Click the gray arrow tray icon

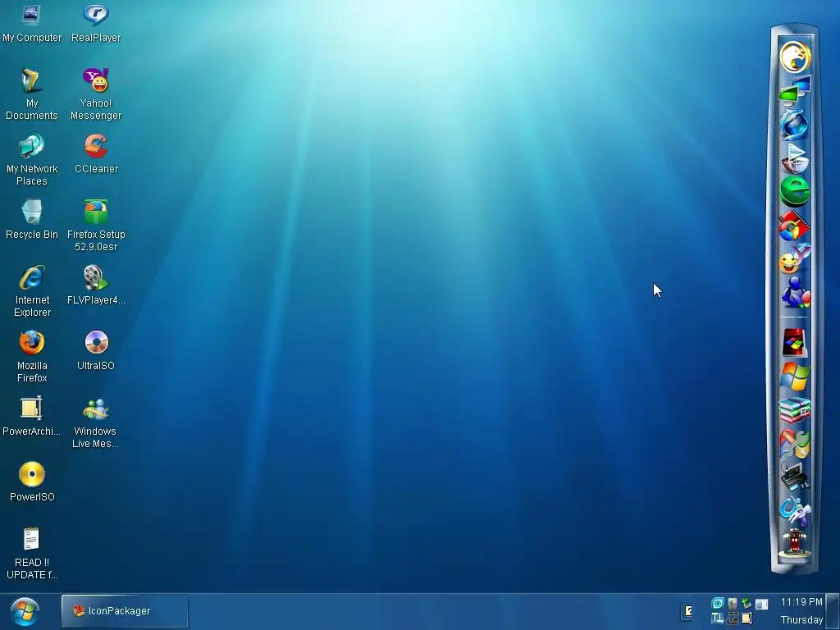[733, 603]
